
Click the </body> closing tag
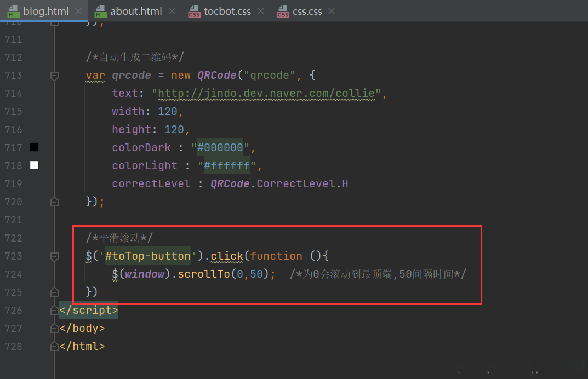82,328
